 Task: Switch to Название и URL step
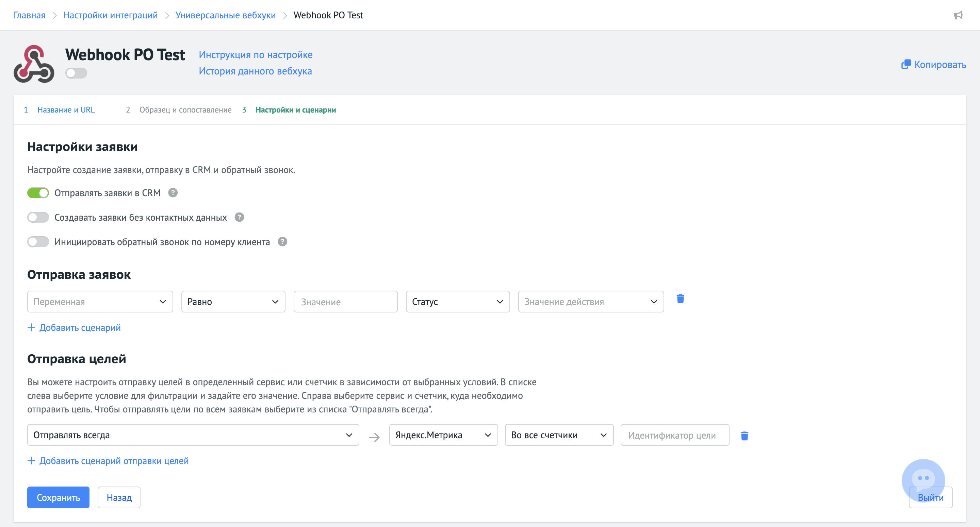coord(66,110)
